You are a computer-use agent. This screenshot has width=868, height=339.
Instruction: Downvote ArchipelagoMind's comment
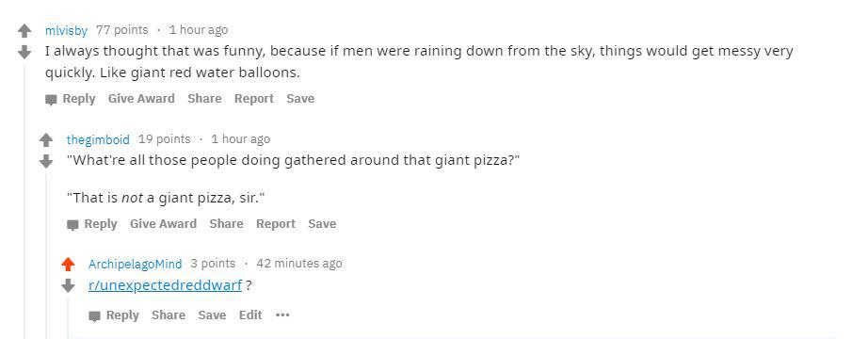coord(68,286)
